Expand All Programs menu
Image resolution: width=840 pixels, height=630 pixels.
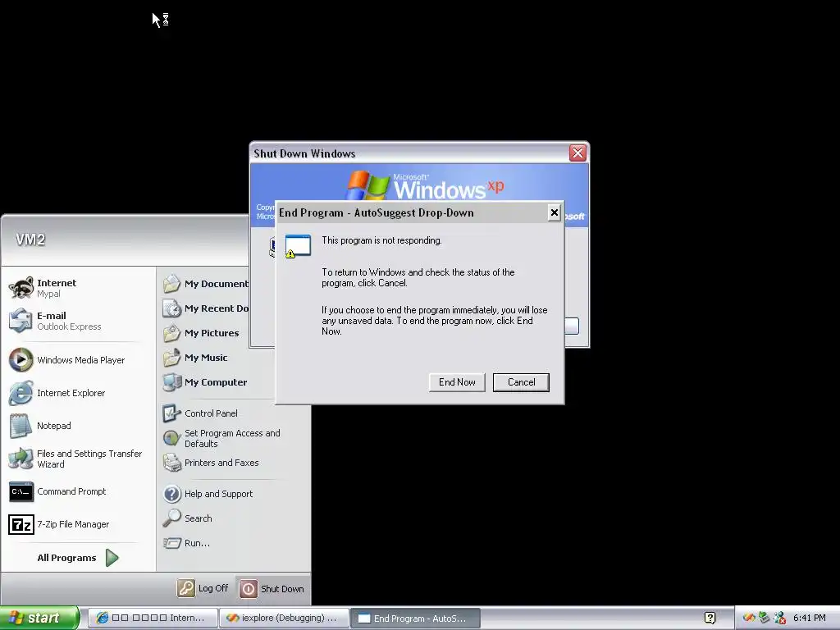pos(78,558)
